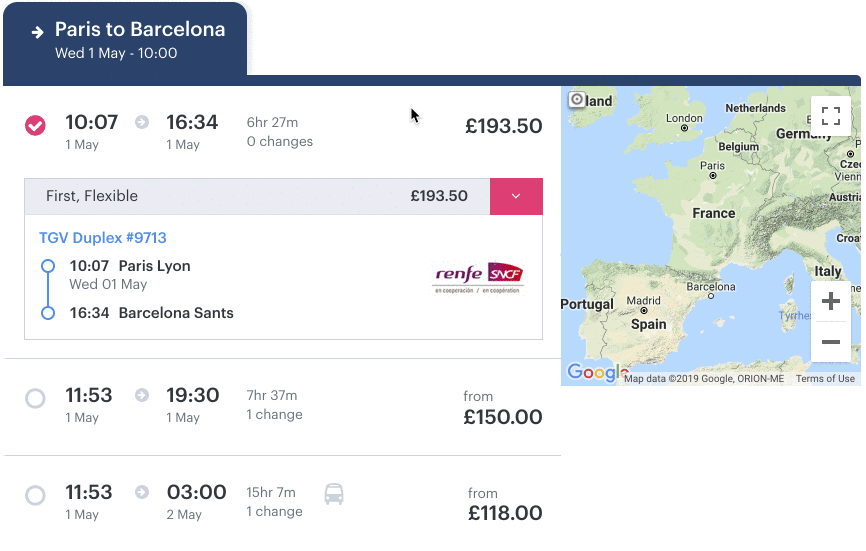Click the Google logo on map

pos(592,372)
